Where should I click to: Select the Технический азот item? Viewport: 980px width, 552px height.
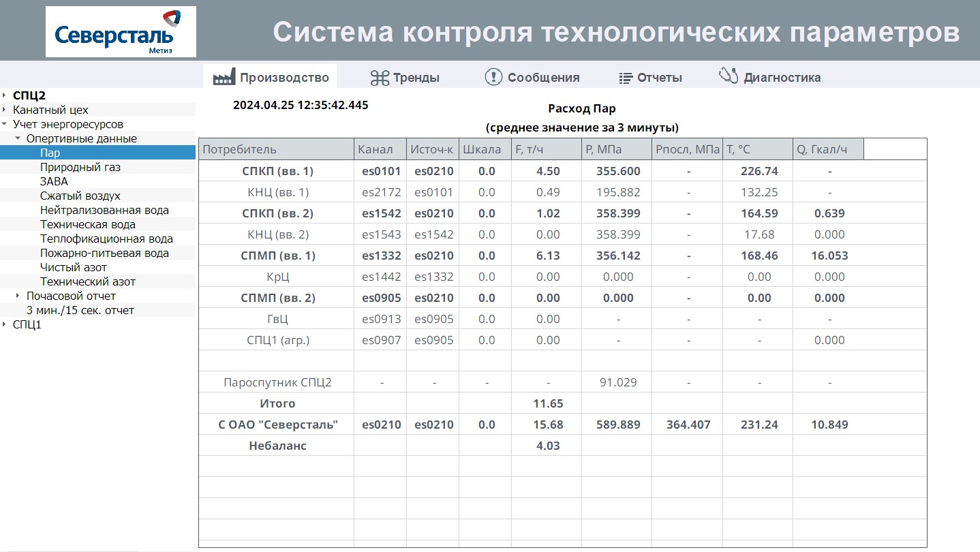click(87, 281)
